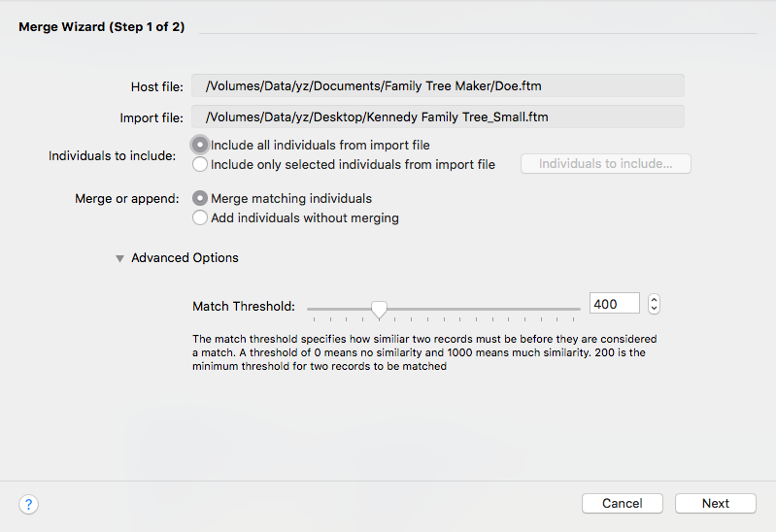Collapse the Advanced Options disclosure triangle
Screen dimensions: 776x532
point(119,258)
